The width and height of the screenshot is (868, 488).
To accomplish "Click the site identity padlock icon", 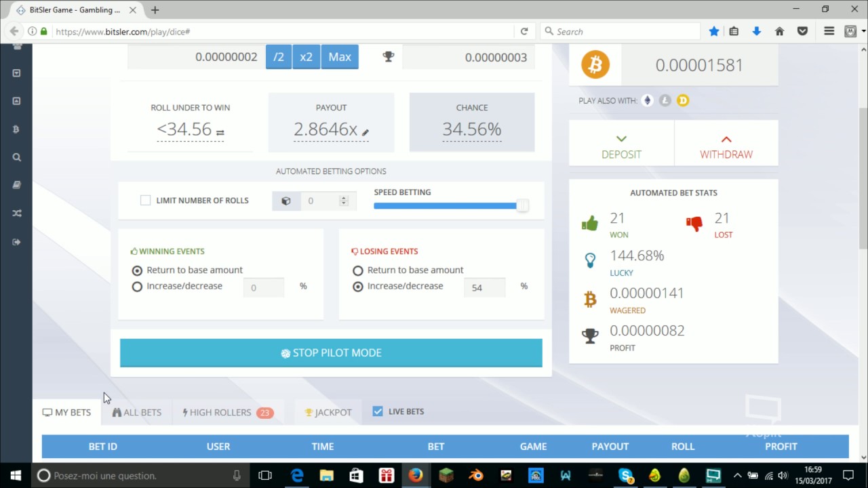I will pos(44,31).
